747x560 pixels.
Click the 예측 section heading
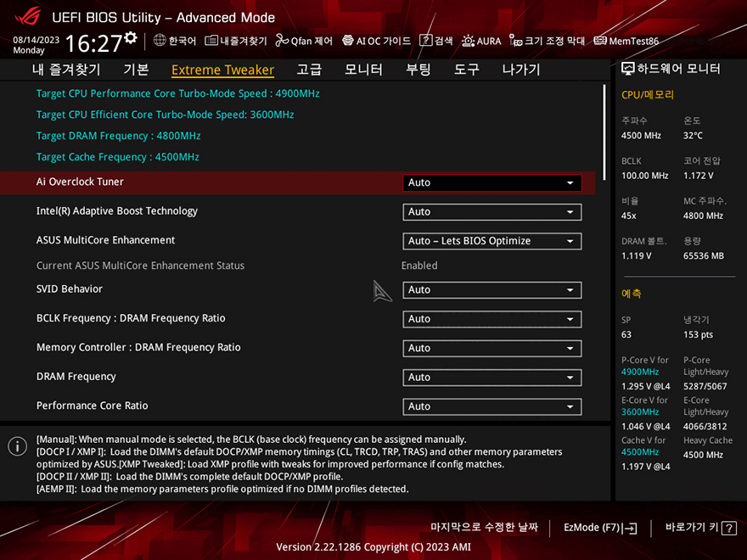click(632, 294)
